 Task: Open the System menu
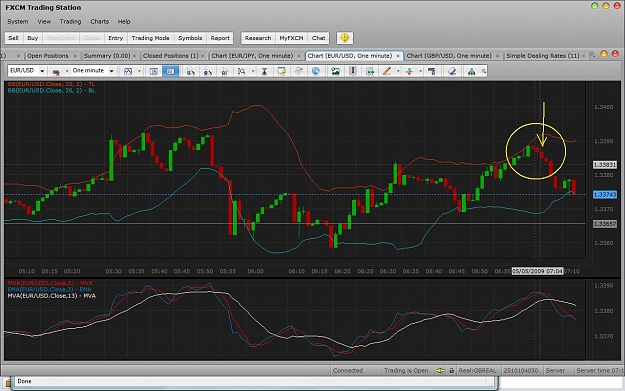coord(18,22)
